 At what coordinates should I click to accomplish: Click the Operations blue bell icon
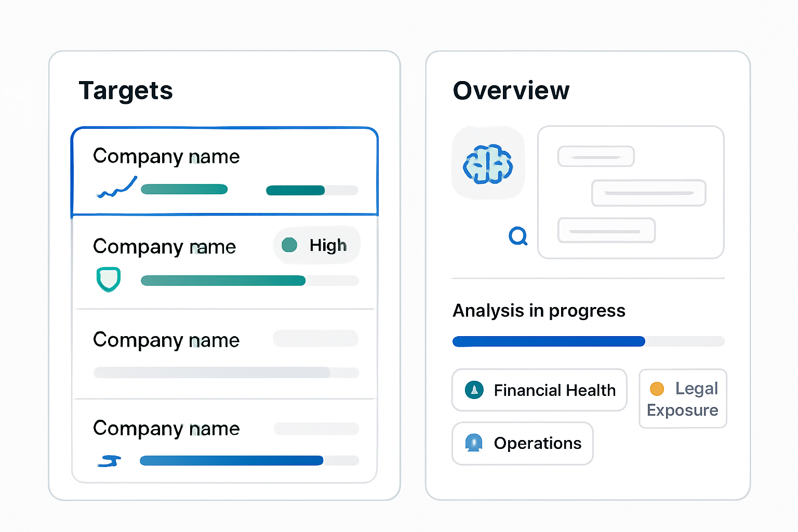tap(474, 443)
